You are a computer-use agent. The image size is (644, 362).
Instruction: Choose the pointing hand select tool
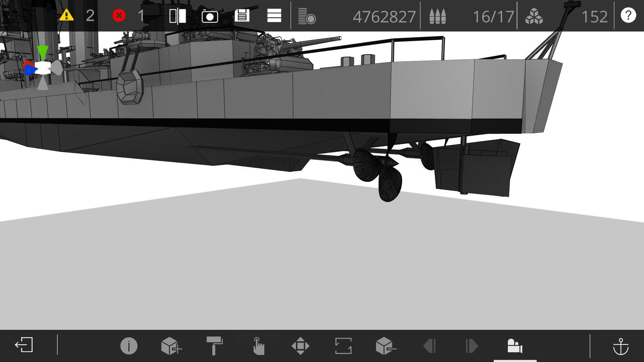point(258,346)
